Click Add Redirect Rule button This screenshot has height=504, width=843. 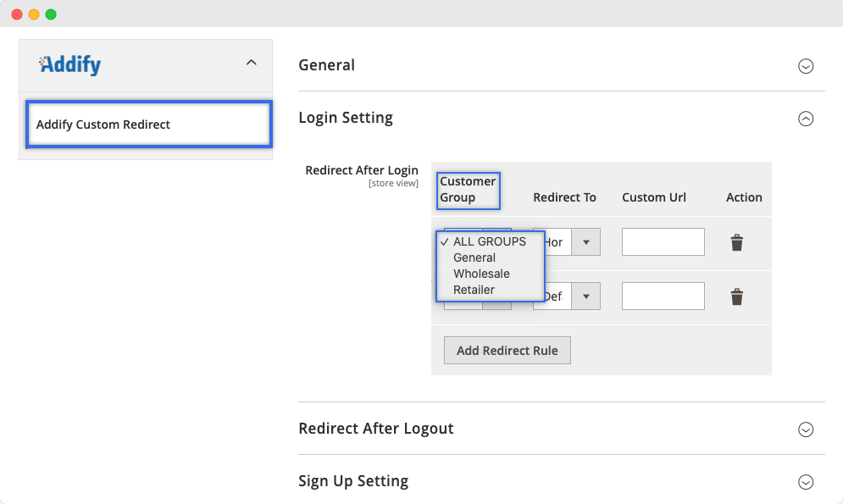[x=507, y=351]
